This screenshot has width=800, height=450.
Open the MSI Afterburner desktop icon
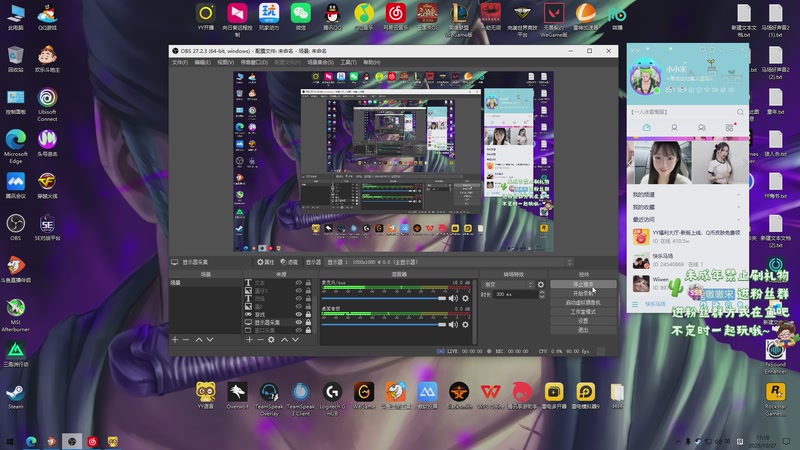coord(15,315)
